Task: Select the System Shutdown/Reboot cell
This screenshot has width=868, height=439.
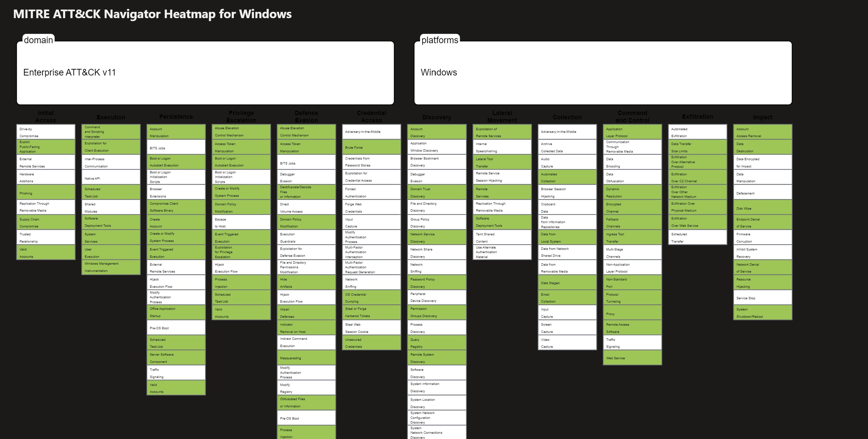Action: coord(763,312)
